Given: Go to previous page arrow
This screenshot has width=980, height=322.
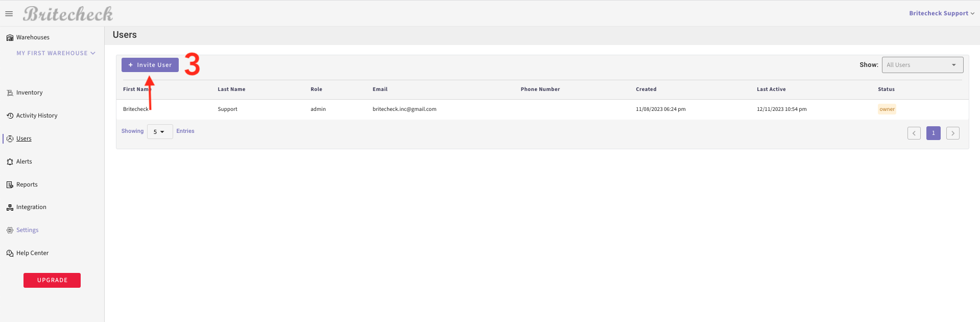Looking at the screenshot, I should (914, 133).
